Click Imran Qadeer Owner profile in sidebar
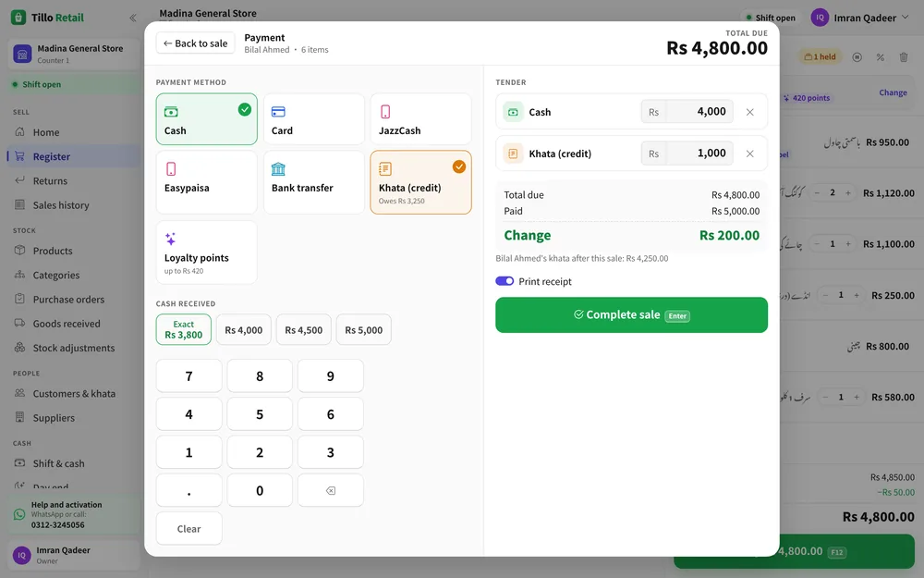 [74, 555]
